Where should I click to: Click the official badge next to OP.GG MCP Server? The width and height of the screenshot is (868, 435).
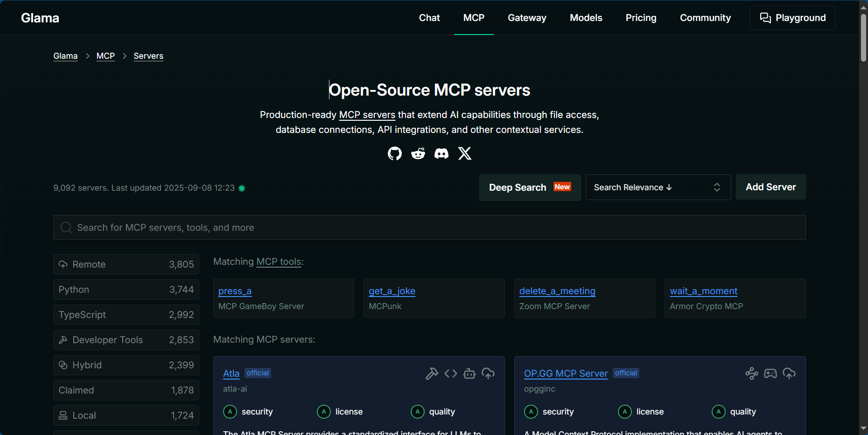[626, 373]
